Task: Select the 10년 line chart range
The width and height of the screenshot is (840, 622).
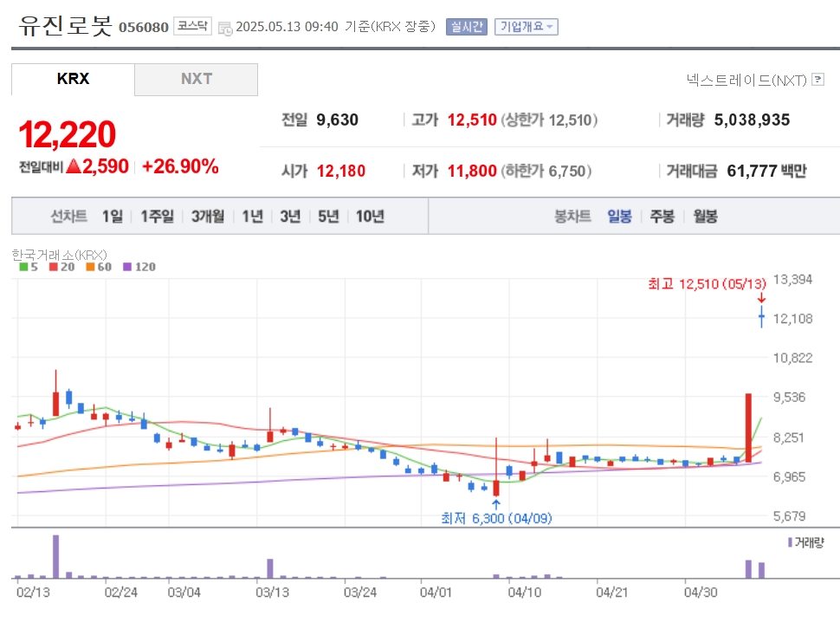Action: click(x=370, y=217)
